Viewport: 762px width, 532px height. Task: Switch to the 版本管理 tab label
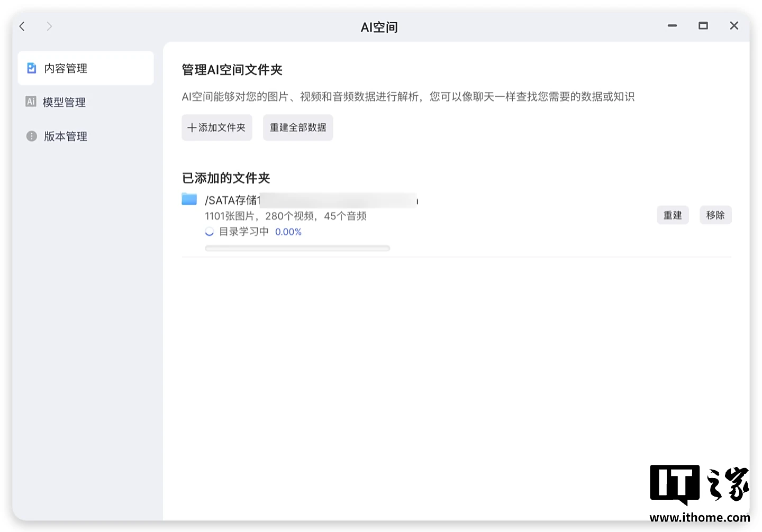(x=66, y=136)
